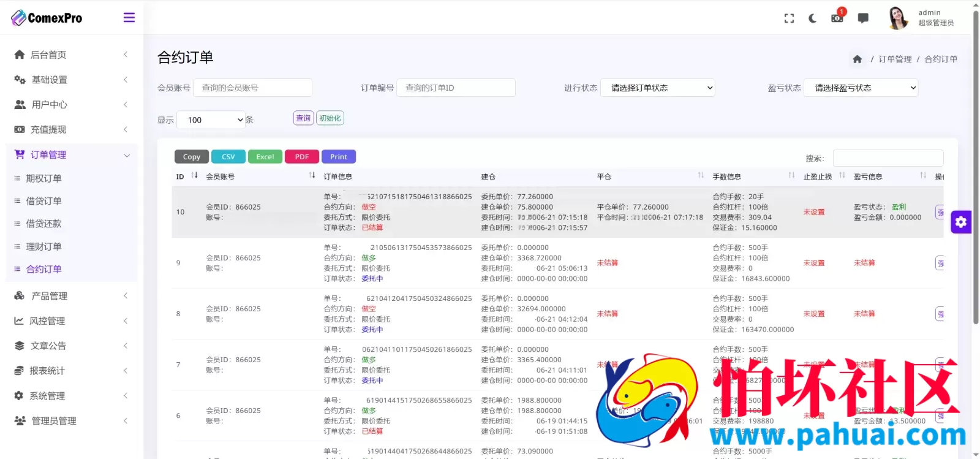The image size is (980, 459).
Task: Expand the 基础设置 menu chevron
Action: click(x=126, y=80)
